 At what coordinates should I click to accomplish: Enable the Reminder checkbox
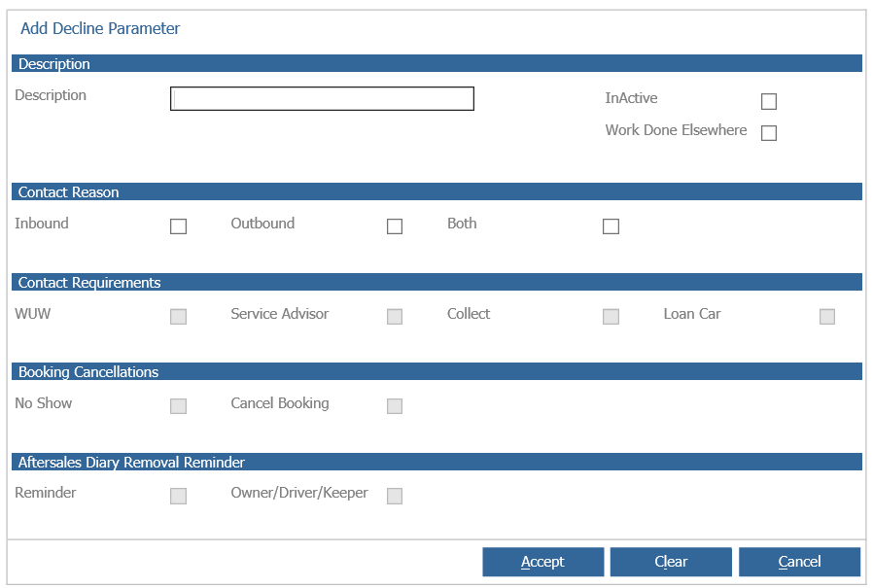[178, 496]
